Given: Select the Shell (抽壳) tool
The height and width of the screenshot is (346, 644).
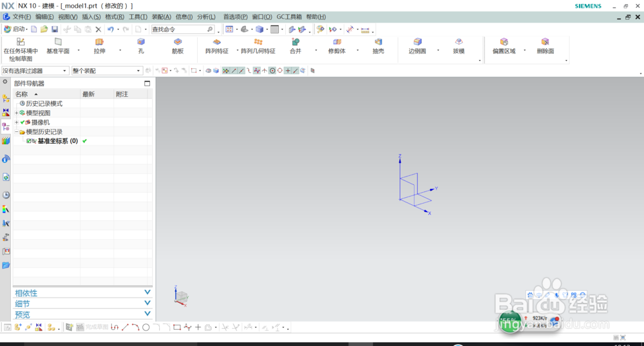Looking at the screenshot, I should (378, 46).
